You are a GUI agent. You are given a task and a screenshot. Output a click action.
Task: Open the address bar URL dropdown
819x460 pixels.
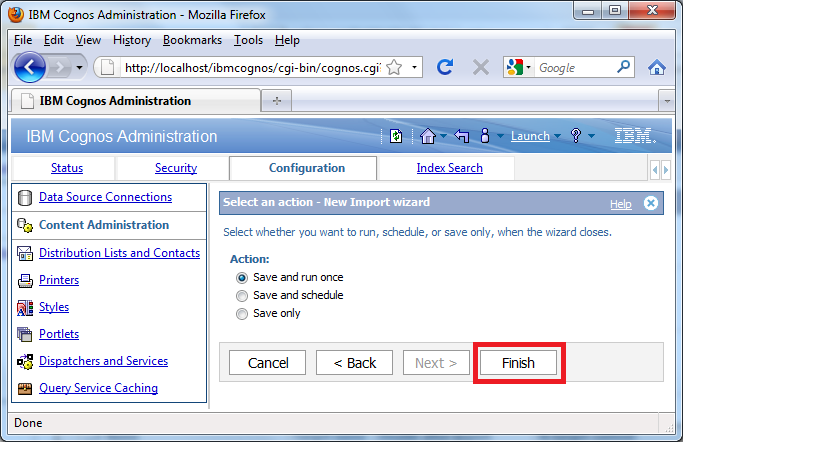(414, 67)
